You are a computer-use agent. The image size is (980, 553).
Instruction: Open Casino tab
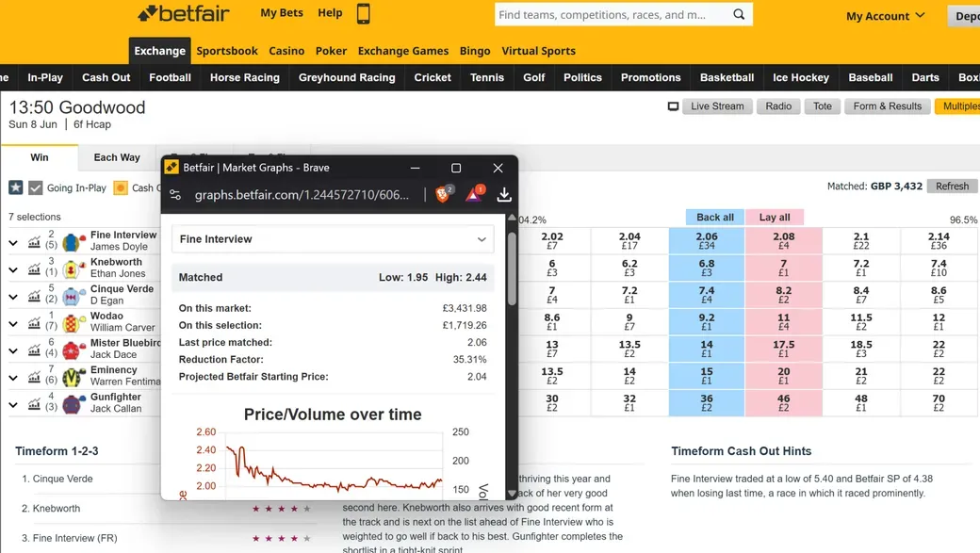286,51
